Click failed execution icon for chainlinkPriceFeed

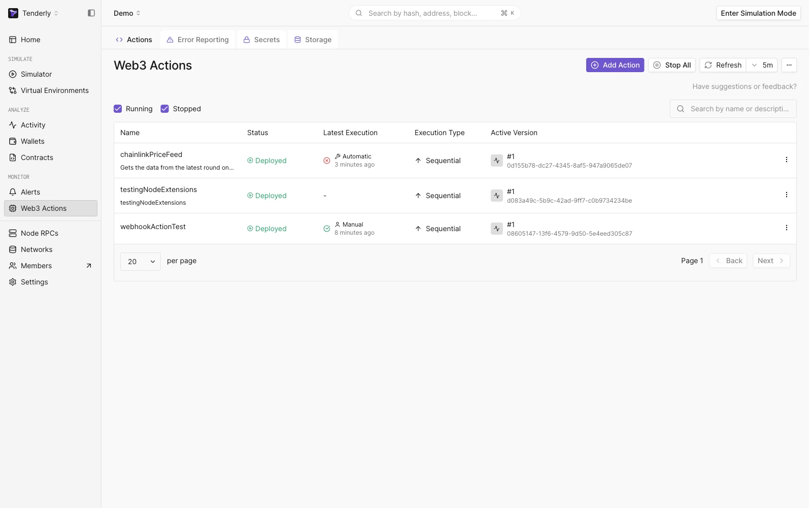[x=327, y=161]
